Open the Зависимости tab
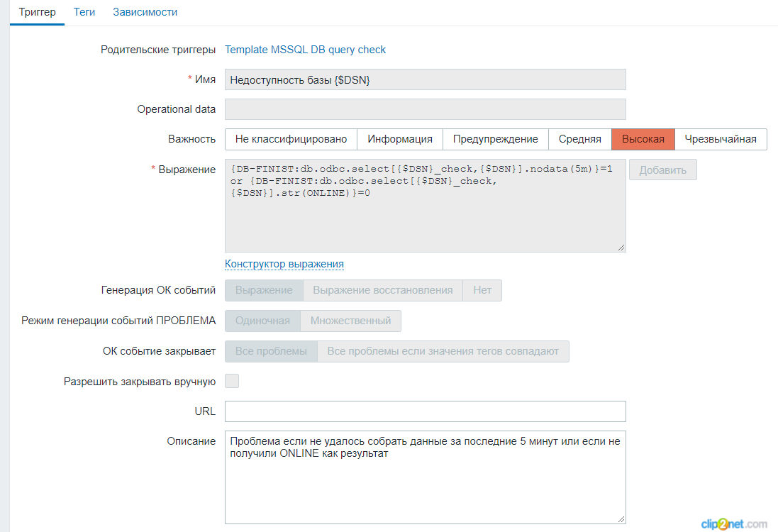This screenshot has width=778, height=532. (x=145, y=12)
